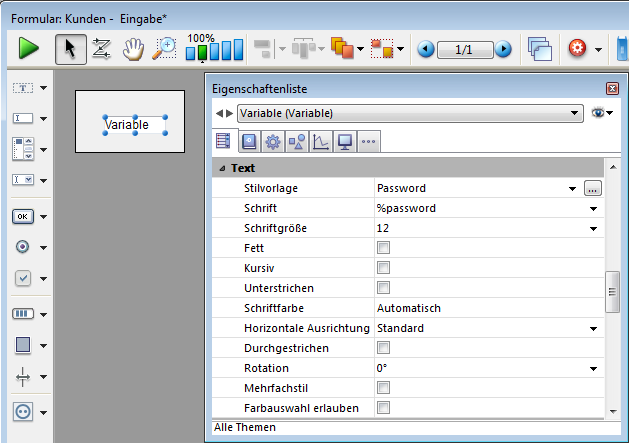Pick the radio button object tool
Image resolution: width=629 pixels, height=443 pixels.
pos(23,247)
